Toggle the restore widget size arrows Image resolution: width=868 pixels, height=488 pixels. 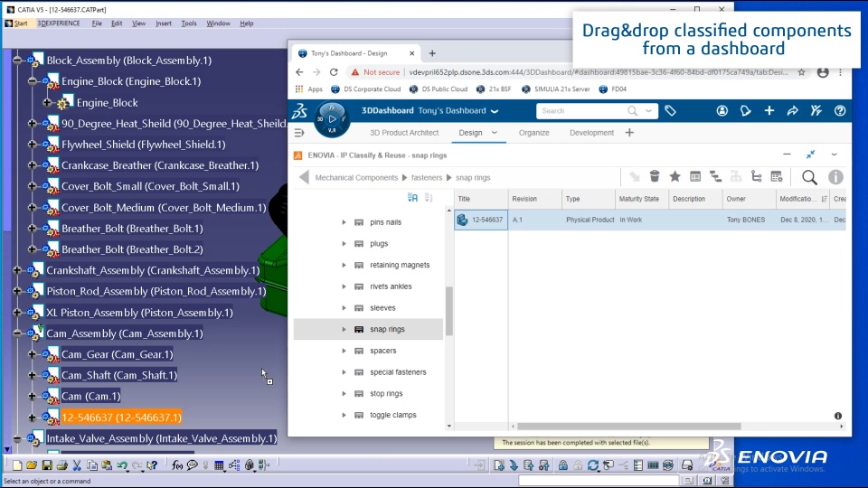click(x=810, y=155)
